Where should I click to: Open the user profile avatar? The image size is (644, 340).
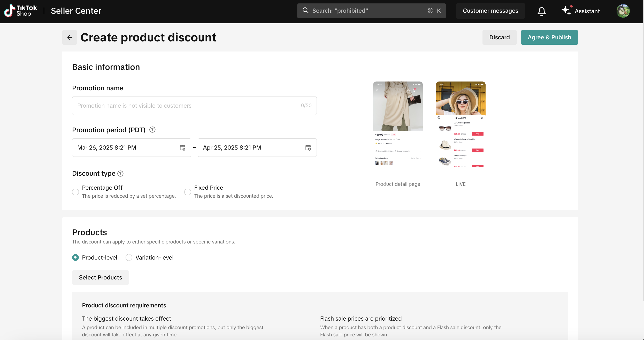[623, 11]
